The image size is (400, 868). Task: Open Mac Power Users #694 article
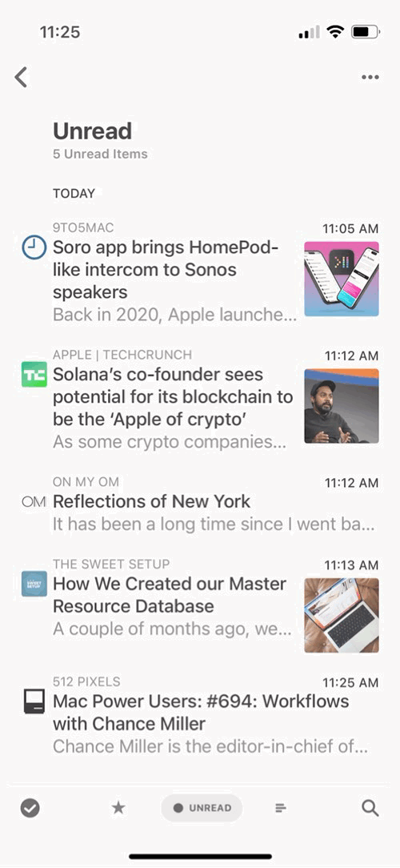pyautogui.click(x=200, y=716)
